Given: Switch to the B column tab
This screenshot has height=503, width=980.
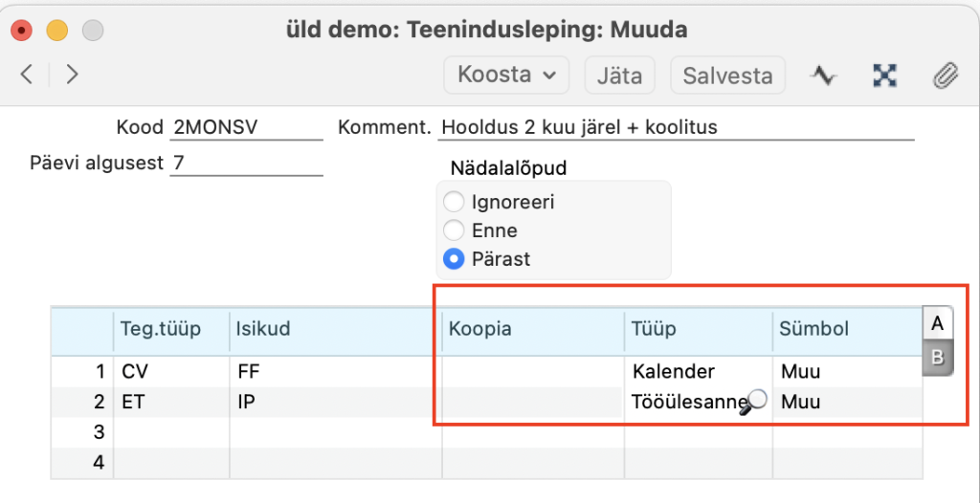Looking at the screenshot, I should point(937,358).
